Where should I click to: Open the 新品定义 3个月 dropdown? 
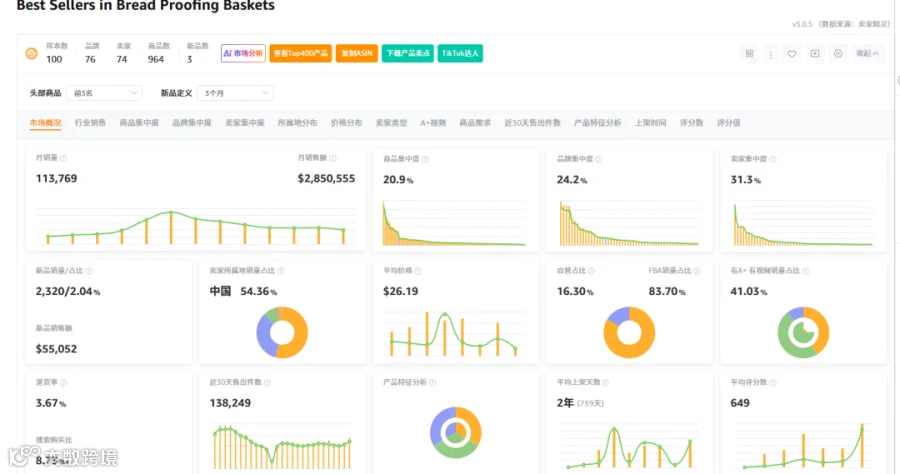[x=235, y=93]
